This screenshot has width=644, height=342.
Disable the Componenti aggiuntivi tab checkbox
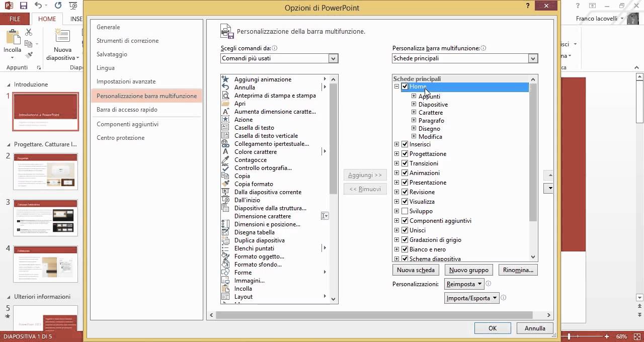point(405,221)
